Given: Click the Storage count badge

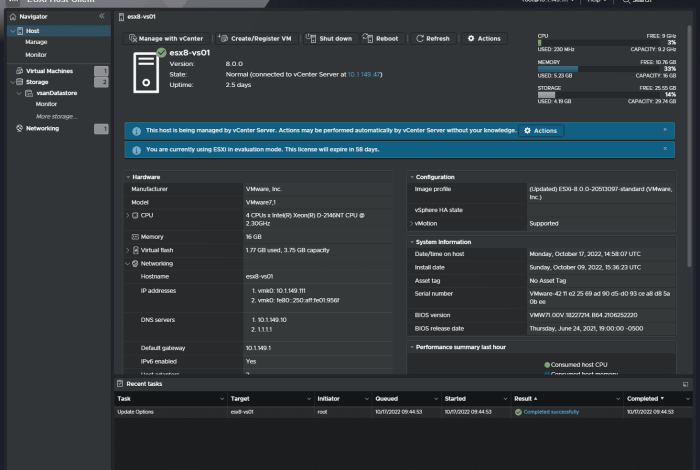Looking at the screenshot, I should click(x=101, y=82).
